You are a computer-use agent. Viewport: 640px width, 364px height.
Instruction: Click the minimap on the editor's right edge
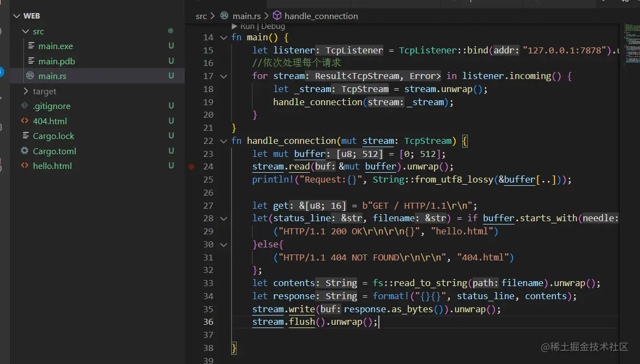pos(632,44)
